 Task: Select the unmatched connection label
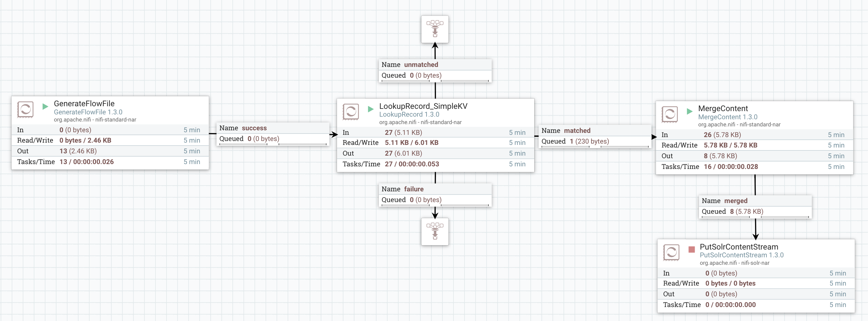pyautogui.click(x=421, y=64)
